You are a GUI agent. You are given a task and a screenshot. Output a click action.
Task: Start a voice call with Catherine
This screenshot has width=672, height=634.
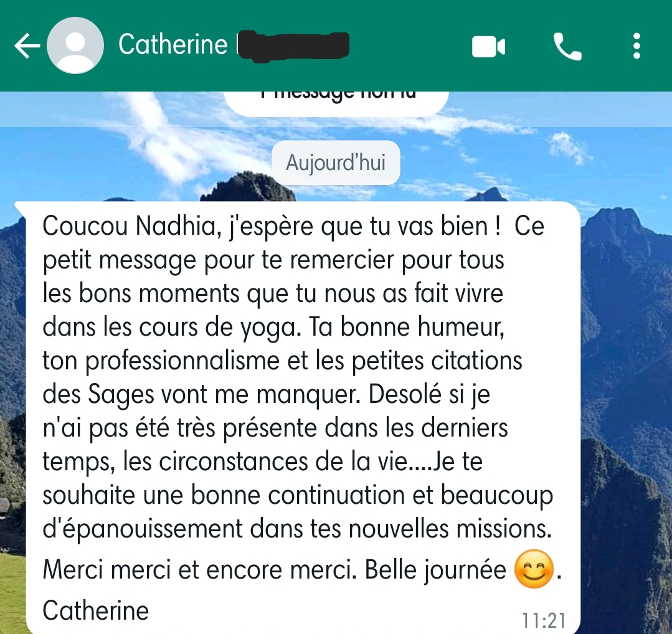click(x=567, y=46)
